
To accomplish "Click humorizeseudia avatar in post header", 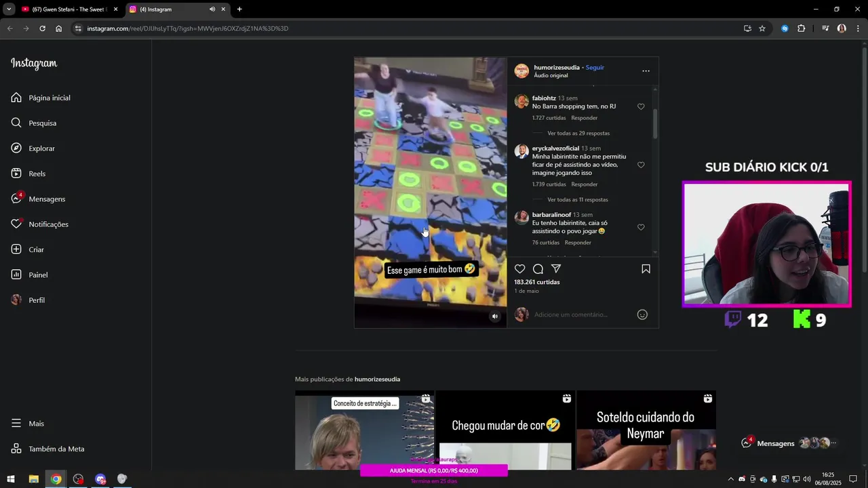I will pos(521,71).
